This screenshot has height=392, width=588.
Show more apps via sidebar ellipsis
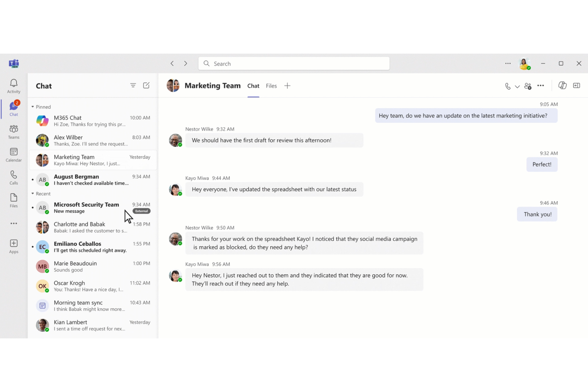14,224
